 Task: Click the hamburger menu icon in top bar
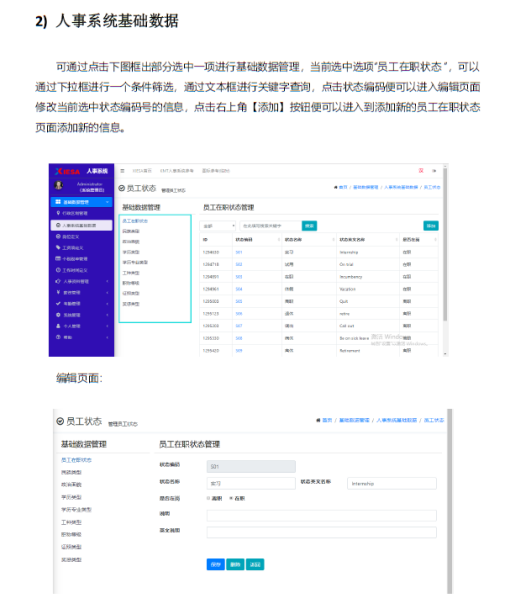pos(122,171)
